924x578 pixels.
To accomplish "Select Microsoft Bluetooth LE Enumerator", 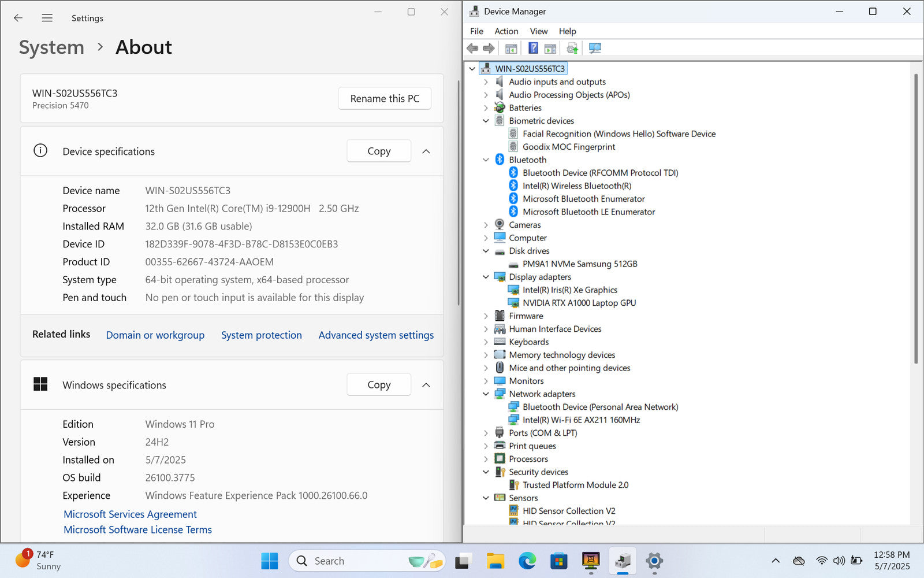I will (588, 212).
